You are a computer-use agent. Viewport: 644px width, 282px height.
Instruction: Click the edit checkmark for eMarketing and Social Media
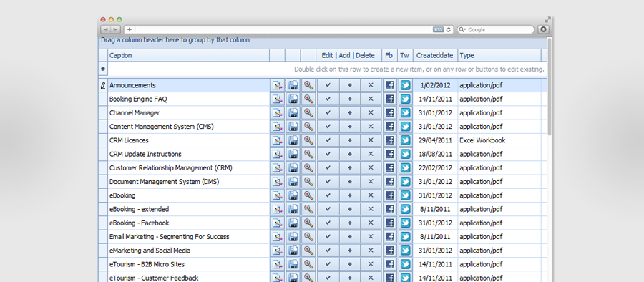[x=328, y=251]
